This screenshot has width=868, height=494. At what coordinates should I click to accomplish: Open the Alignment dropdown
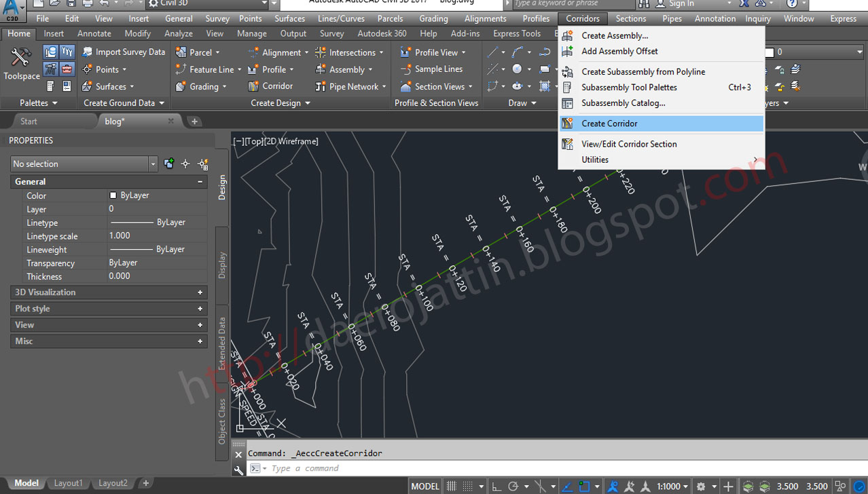(x=306, y=52)
